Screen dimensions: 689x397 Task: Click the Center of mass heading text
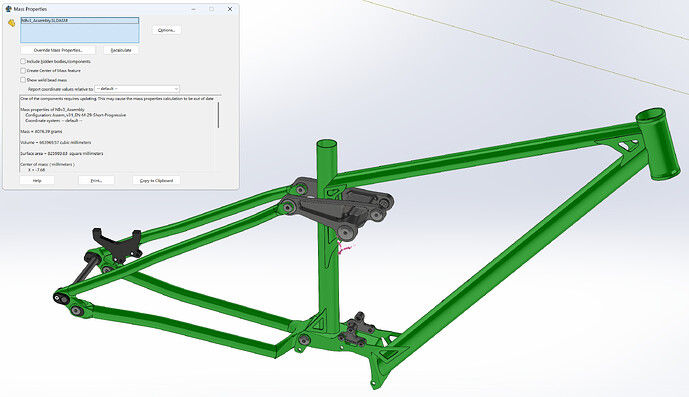pyautogui.click(x=47, y=164)
